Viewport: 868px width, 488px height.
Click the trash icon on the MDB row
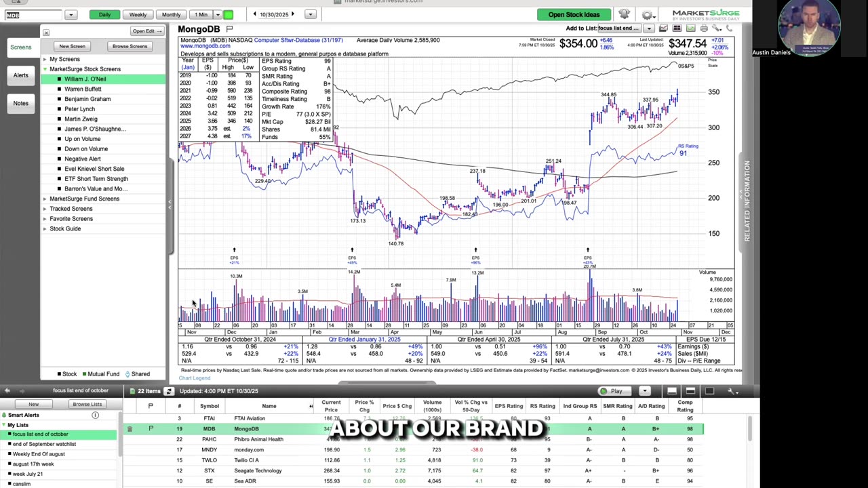(130, 429)
